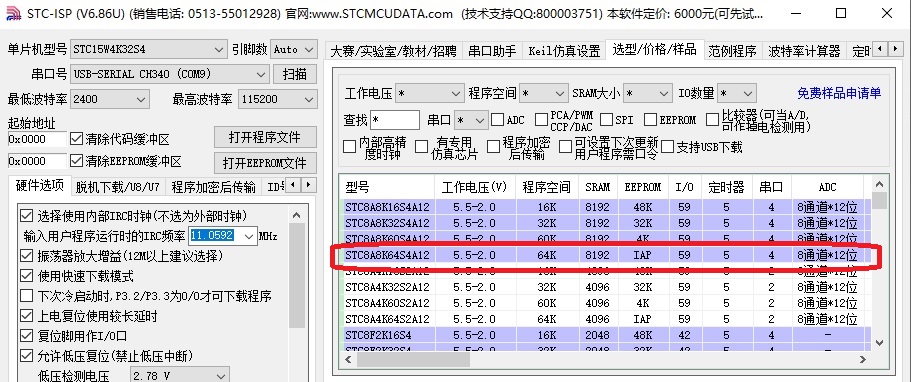Toggle 上电复位使用较长延时 checkbox
The height and width of the screenshot is (382, 911).
tap(26, 316)
